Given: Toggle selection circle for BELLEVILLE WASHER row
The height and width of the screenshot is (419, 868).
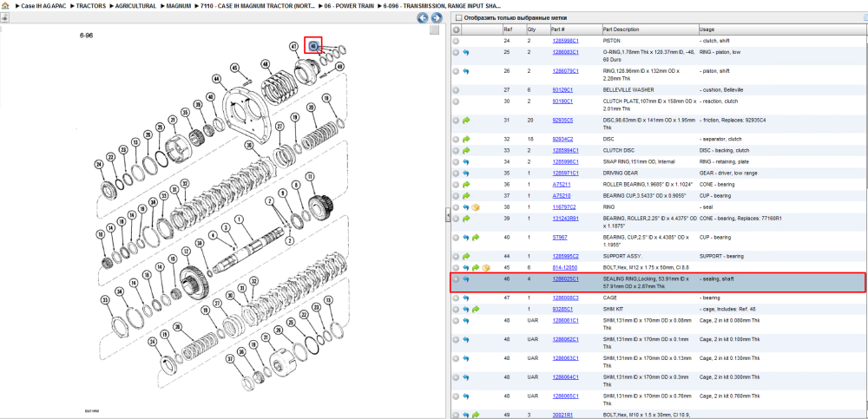Looking at the screenshot, I should click(457, 90).
